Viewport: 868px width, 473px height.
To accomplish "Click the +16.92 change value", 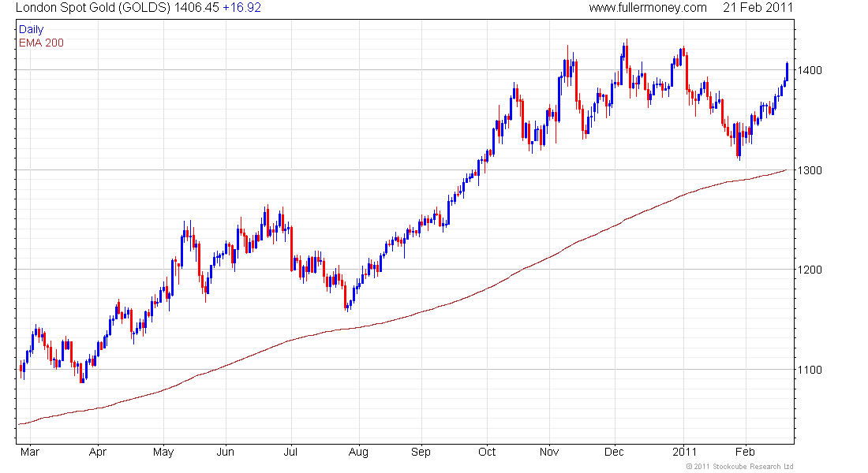I will [241, 8].
